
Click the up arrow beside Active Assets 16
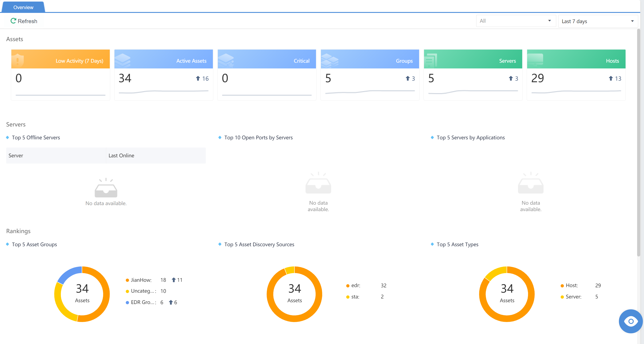pyautogui.click(x=198, y=78)
